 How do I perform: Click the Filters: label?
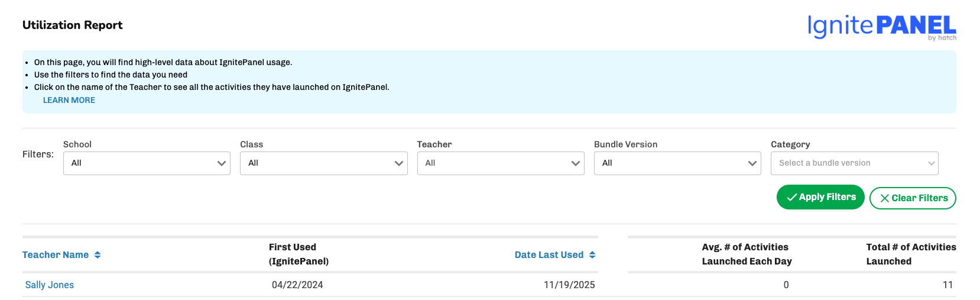coord(38,154)
